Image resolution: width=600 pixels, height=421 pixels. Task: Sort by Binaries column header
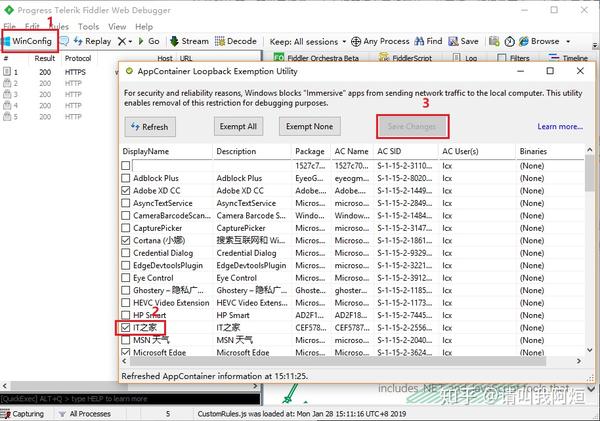click(x=549, y=152)
